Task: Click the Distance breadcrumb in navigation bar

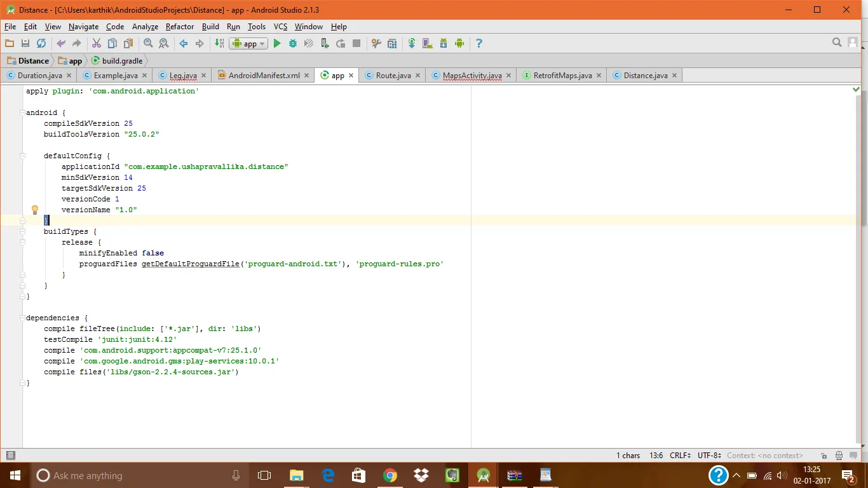Action: click(28, 61)
